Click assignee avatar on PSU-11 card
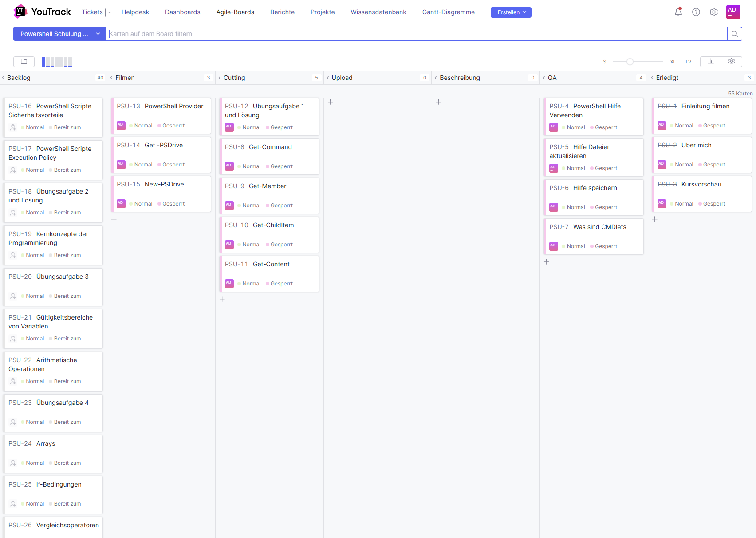 [229, 284]
